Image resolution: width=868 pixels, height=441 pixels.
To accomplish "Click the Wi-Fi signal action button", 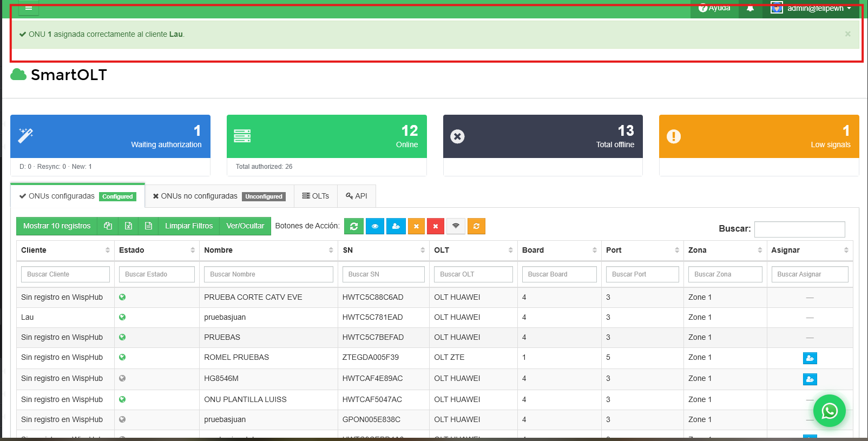I will pos(456,226).
